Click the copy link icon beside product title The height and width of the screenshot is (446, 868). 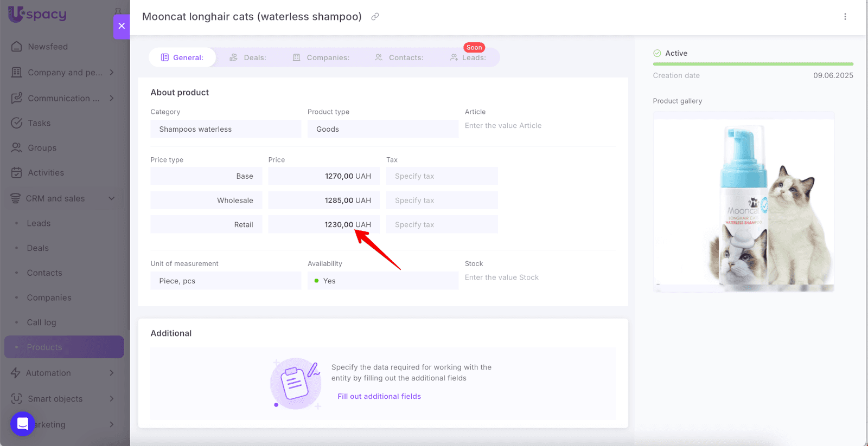click(x=375, y=17)
